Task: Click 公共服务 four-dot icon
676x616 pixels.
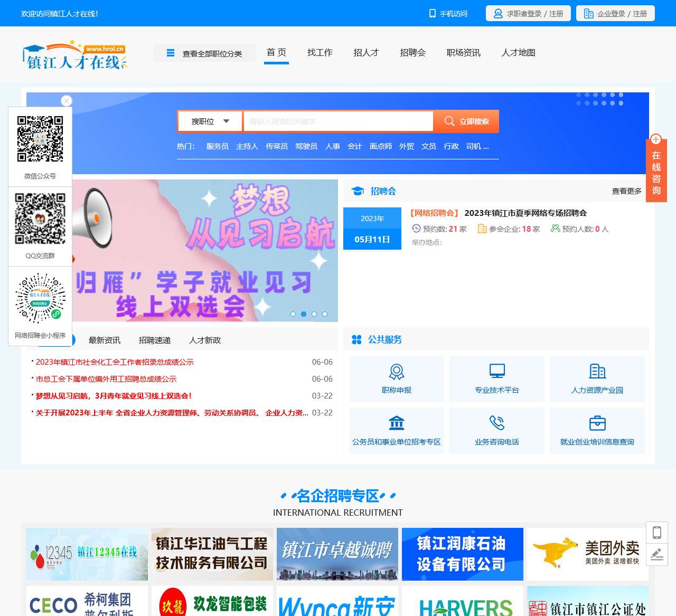Action: pyautogui.click(x=356, y=339)
